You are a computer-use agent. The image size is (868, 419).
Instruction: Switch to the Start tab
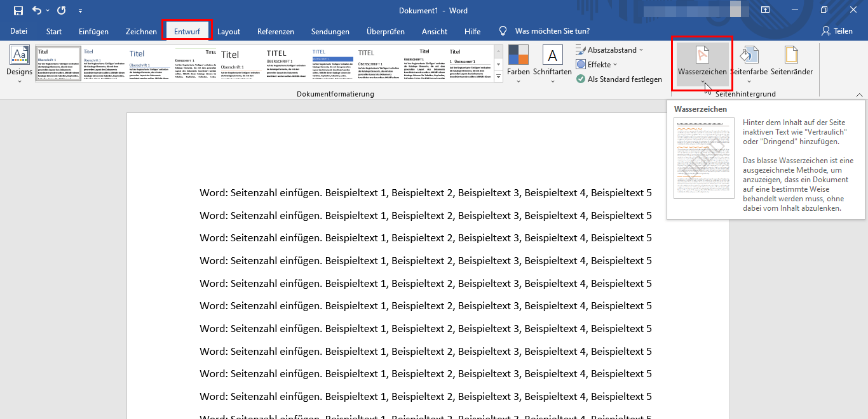tap(54, 31)
